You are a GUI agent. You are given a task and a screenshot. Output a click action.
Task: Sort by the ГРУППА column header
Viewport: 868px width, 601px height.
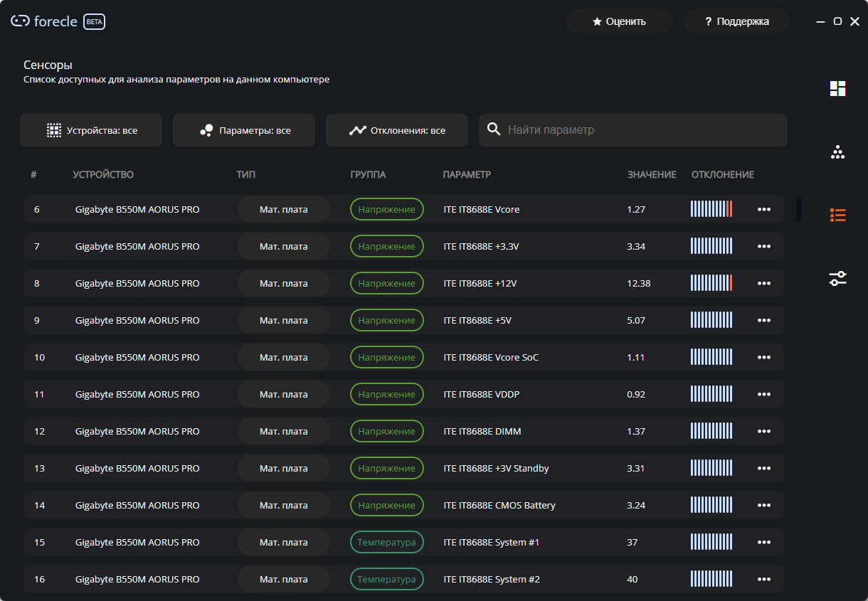[368, 174]
